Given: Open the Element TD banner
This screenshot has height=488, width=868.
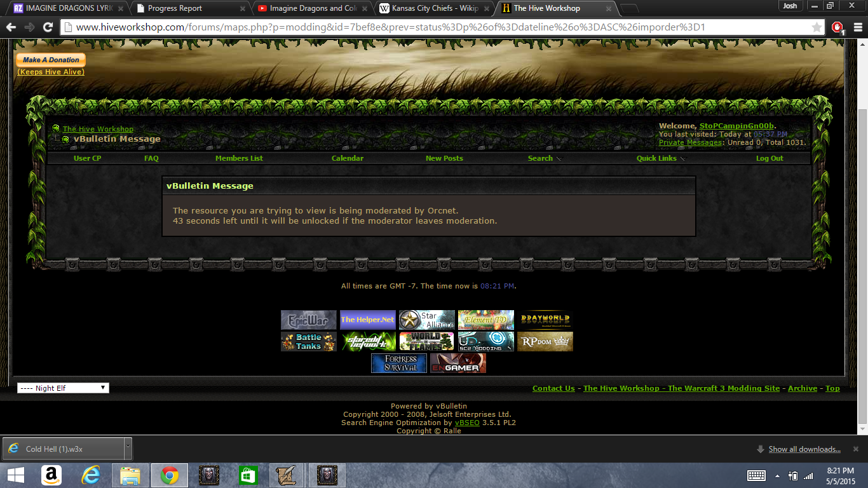Looking at the screenshot, I should pos(486,320).
